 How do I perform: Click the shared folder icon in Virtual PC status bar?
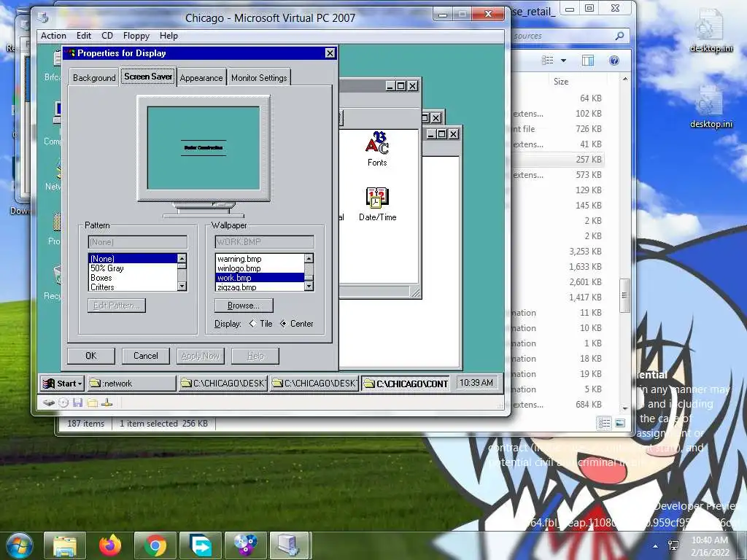(92, 402)
